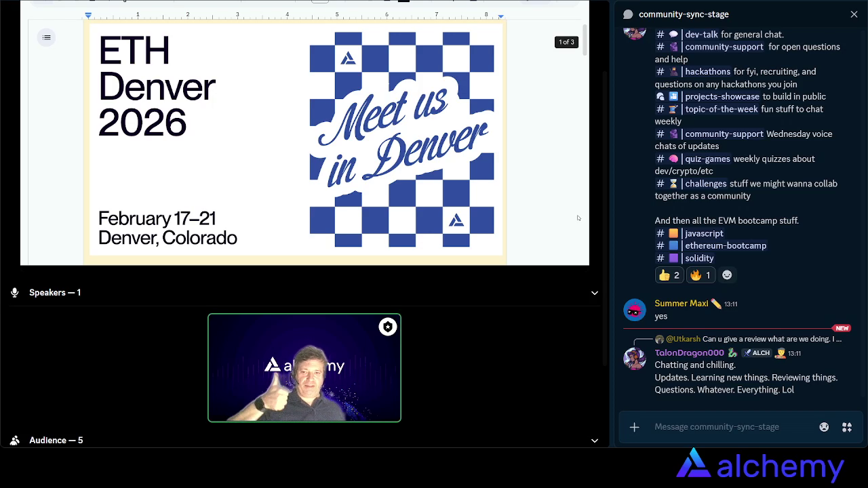Toggle the fire reaction
Viewport: 868px width, 488px height.
(700, 275)
